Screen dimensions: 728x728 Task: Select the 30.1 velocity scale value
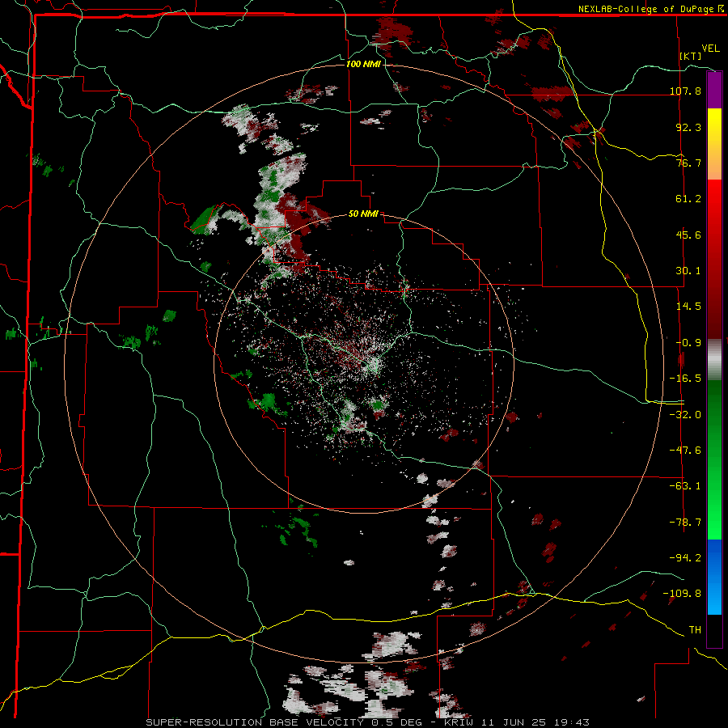[x=688, y=271]
